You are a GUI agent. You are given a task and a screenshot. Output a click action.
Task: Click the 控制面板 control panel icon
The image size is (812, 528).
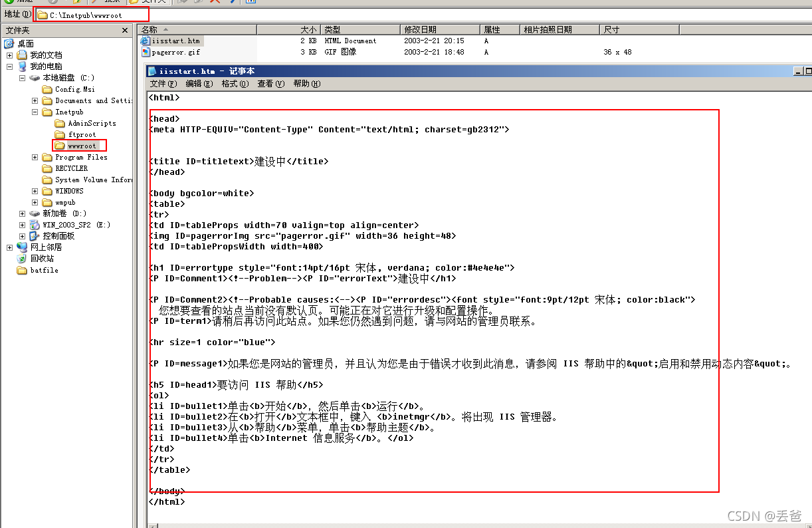(35, 236)
